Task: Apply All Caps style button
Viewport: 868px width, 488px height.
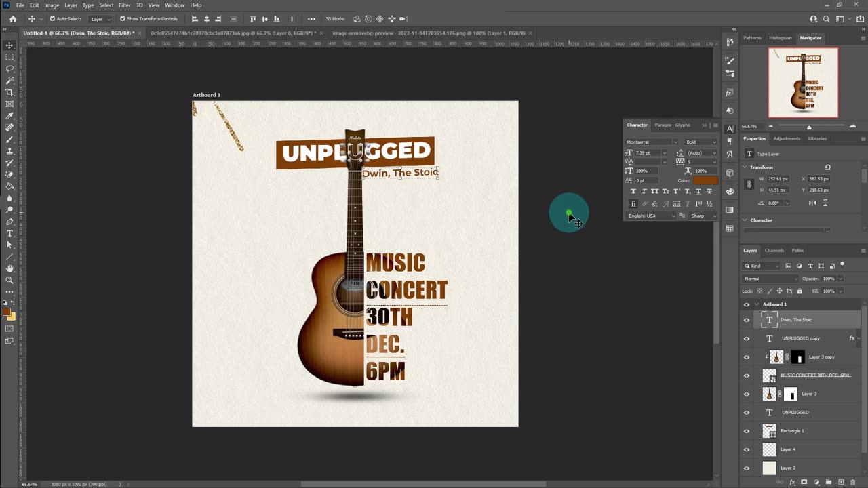Action: pos(654,192)
